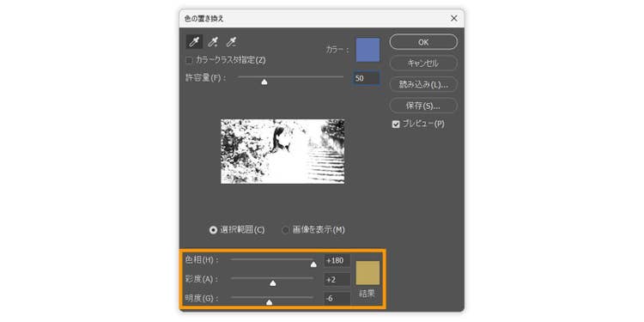The width and height of the screenshot is (644, 322).
Task: Enable the カラークラスタ指定 checkbox
Action: coord(190,60)
